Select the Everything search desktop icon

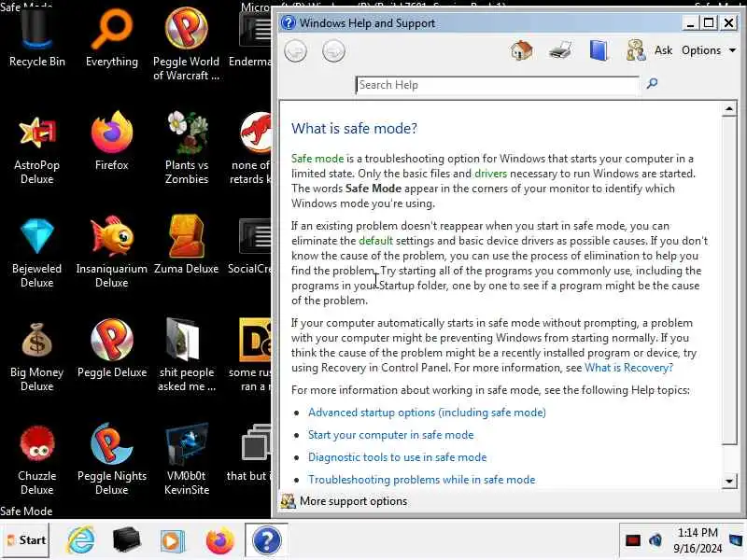[x=112, y=39]
